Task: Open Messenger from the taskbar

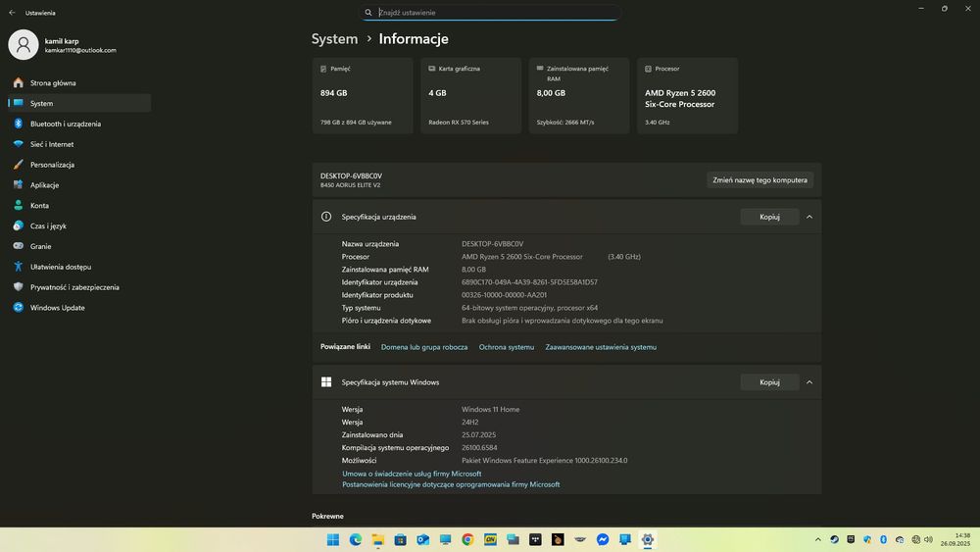Action: (603, 539)
